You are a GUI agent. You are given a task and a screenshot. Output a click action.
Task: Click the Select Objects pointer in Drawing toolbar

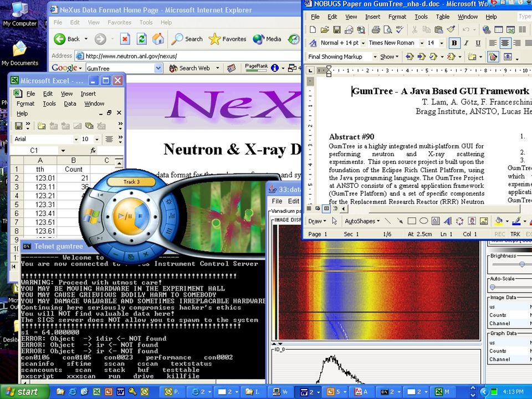click(x=335, y=221)
